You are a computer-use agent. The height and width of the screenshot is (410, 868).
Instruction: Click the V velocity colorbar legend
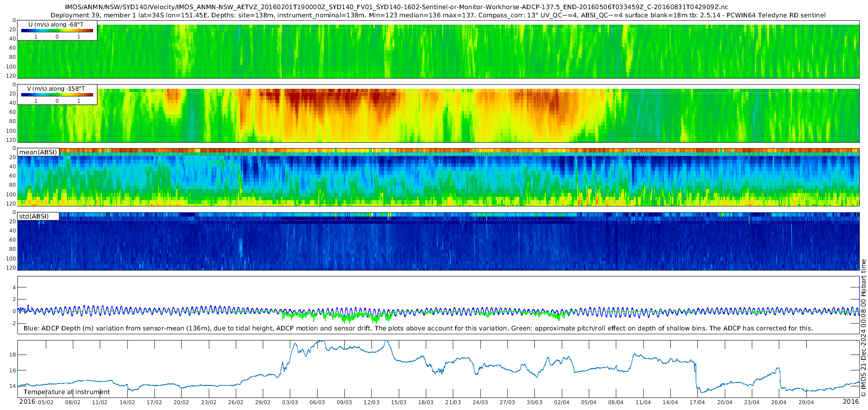click(x=57, y=95)
